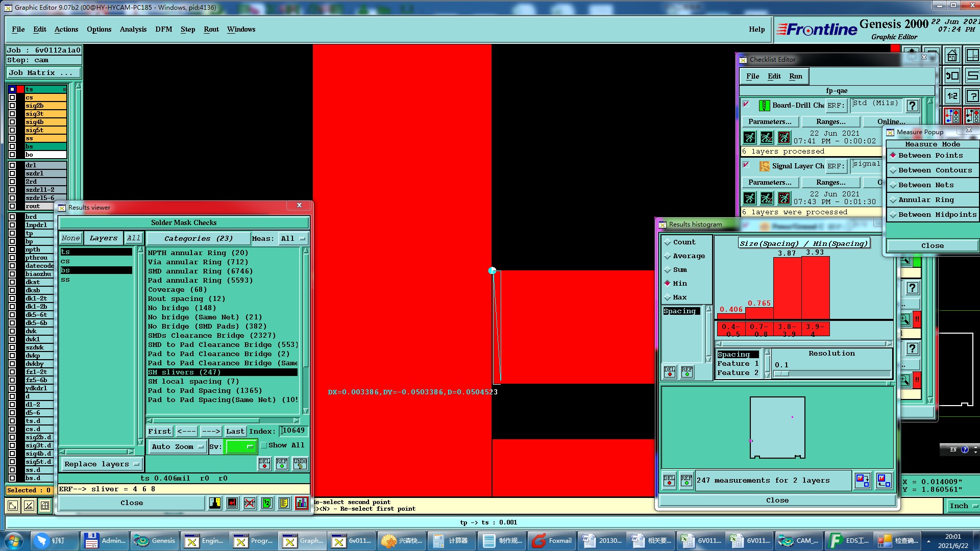The height and width of the screenshot is (551, 980).
Task: Run Board-Drill check with the first runner icon
Action: (x=749, y=137)
